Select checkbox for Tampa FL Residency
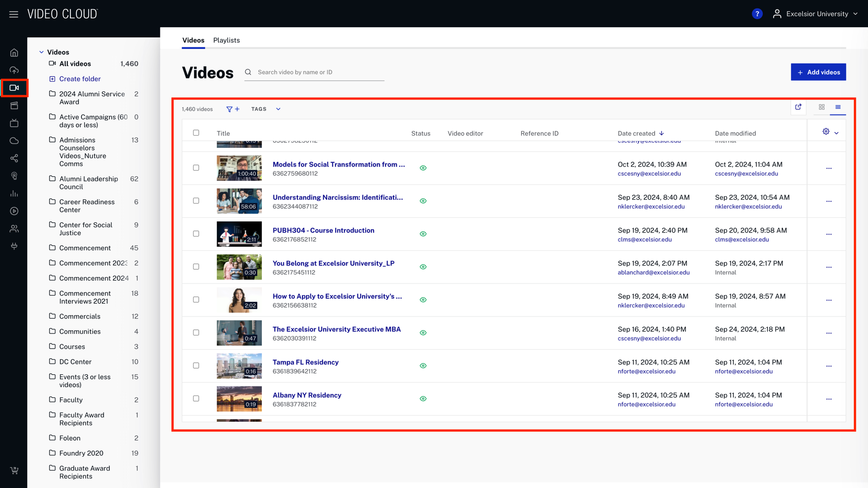 (x=196, y=365)
